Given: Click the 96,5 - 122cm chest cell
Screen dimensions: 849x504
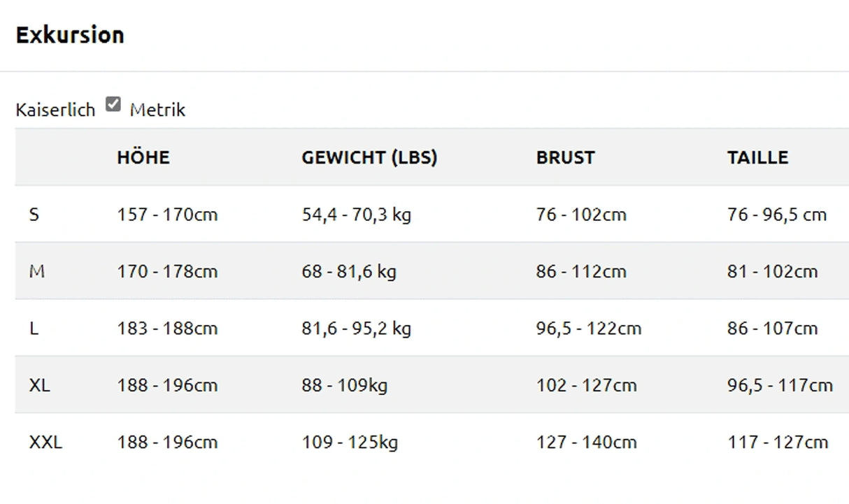Looking at the screenshot, I should (x=588, y=328).
